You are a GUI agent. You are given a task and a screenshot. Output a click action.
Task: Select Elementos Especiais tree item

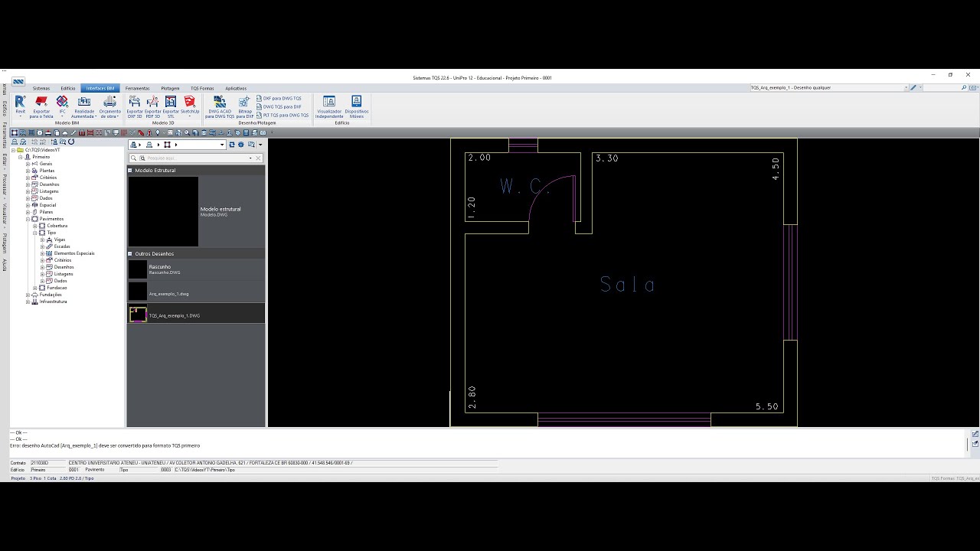74,253
